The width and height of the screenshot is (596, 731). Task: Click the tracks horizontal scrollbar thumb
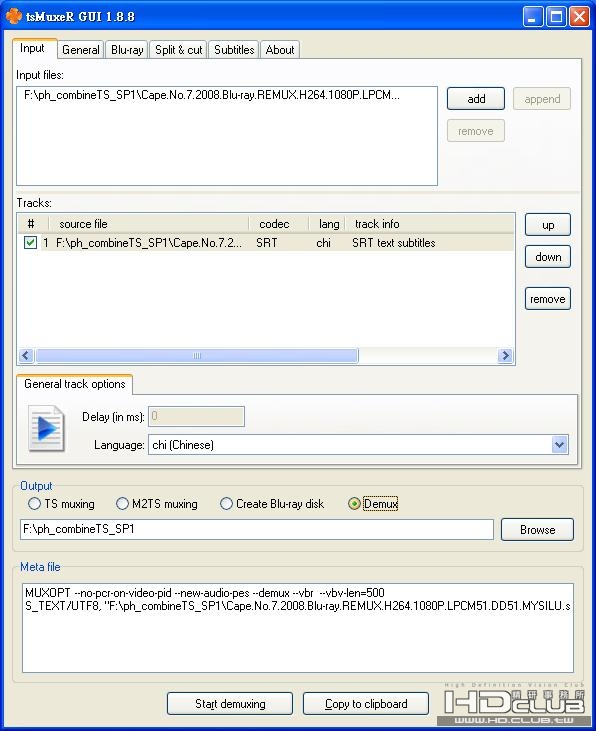tap(197, 356)
